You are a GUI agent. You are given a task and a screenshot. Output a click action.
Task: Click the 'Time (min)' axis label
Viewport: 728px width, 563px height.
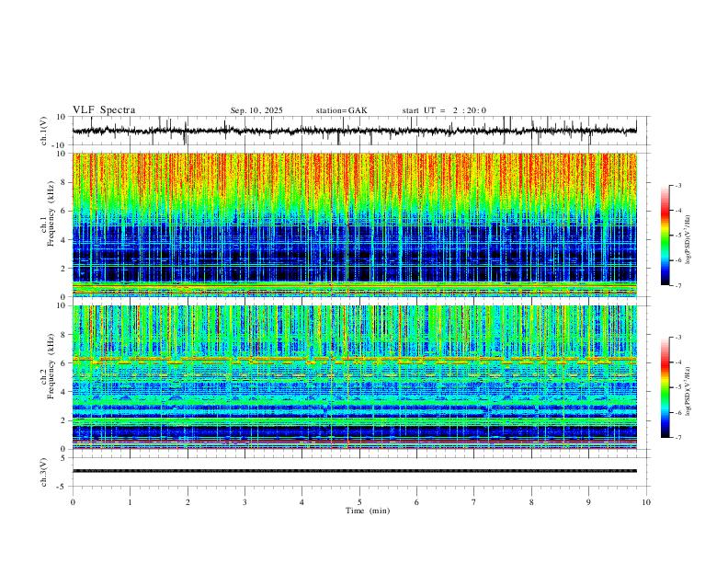coord(368,511)
